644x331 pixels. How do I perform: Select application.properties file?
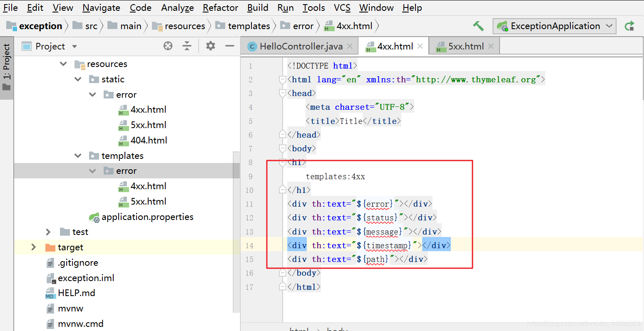[x=141, y=217]
